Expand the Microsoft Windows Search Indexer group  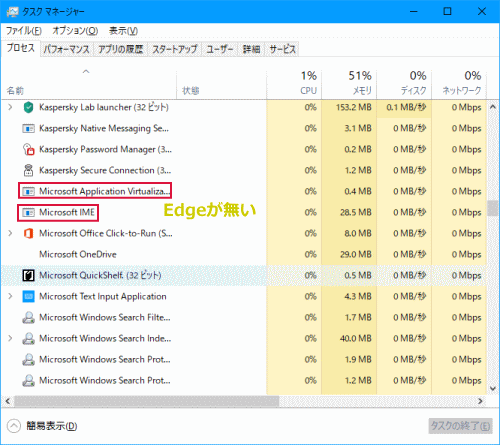point(10,338)
